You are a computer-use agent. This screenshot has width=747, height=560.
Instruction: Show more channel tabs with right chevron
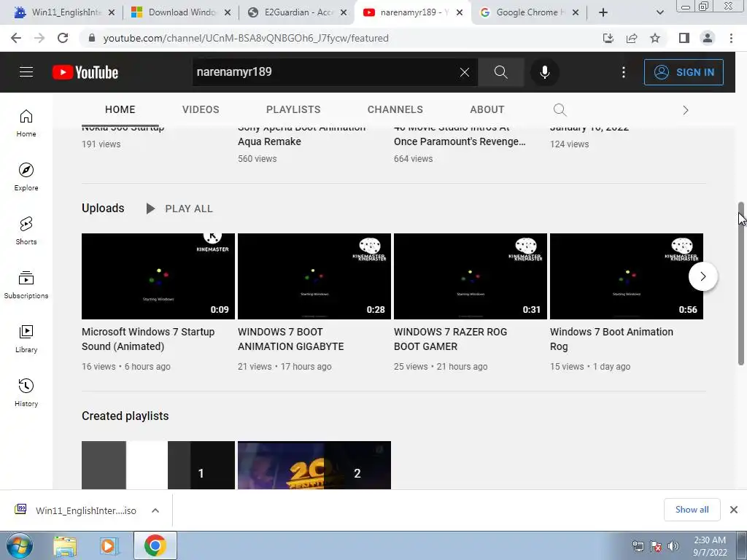coord(686,111)
